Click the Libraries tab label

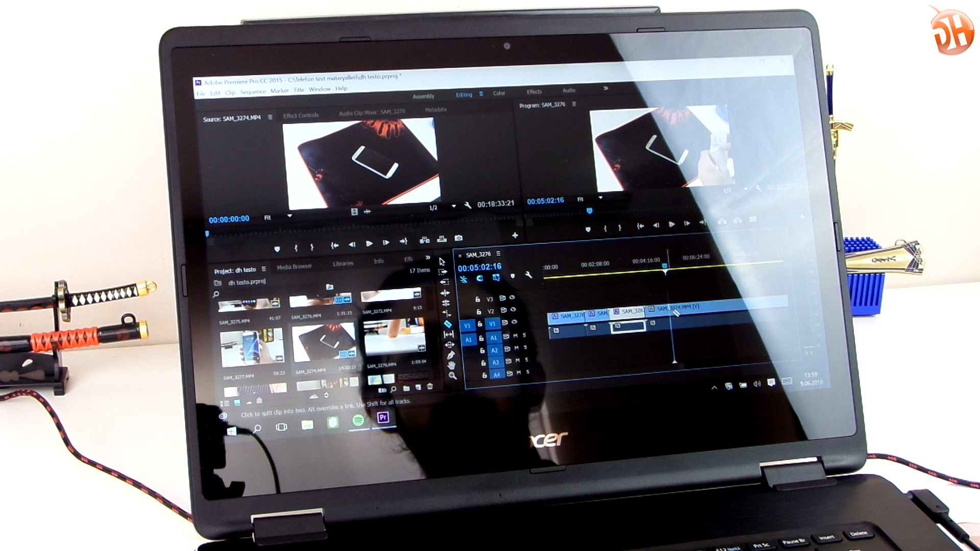pos(343,264)
